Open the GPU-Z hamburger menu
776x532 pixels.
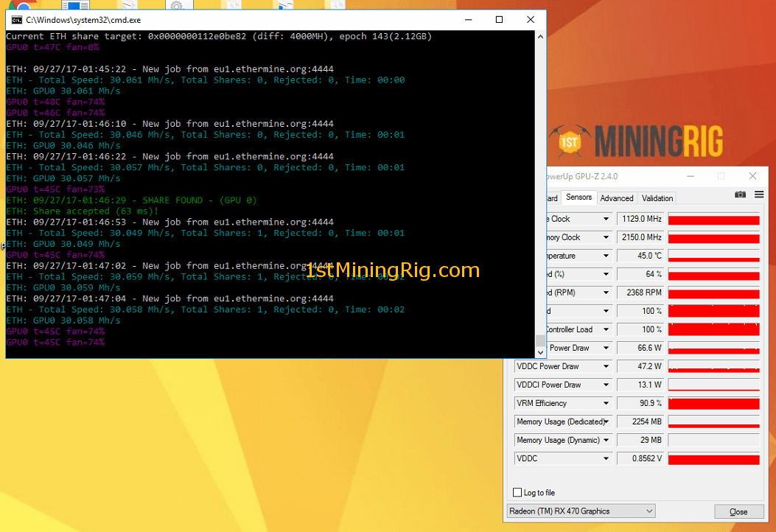[x=758, y=195]
